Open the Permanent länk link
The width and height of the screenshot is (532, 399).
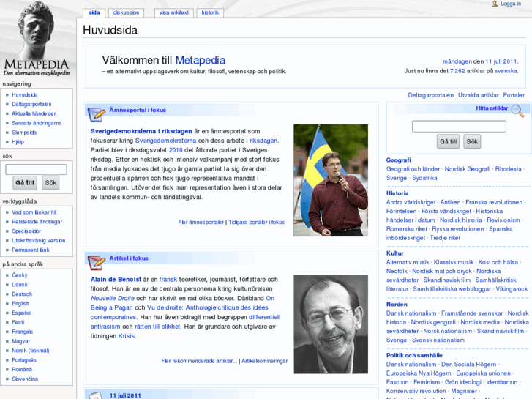[x=31, y=250]
